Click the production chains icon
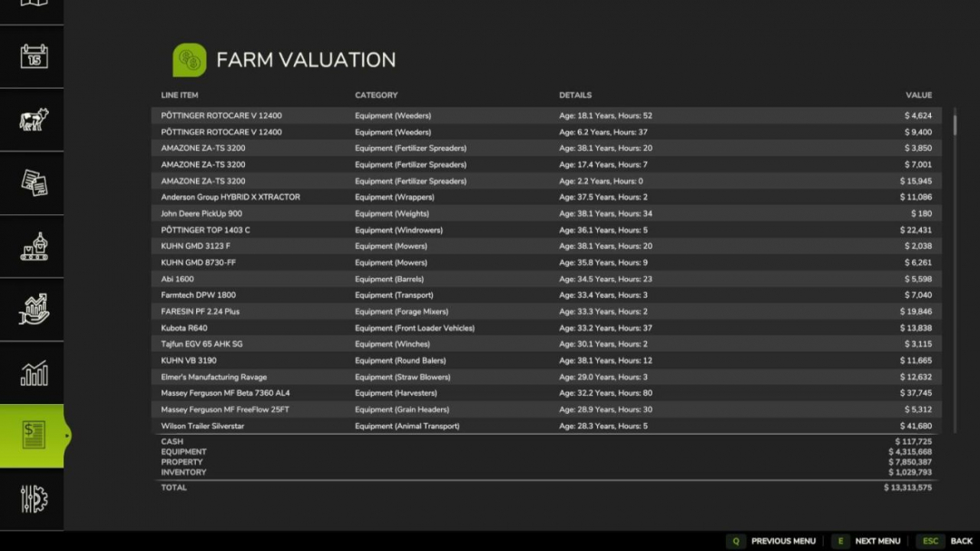This screenshot has width=980, height=551. [x=32, y=246]
